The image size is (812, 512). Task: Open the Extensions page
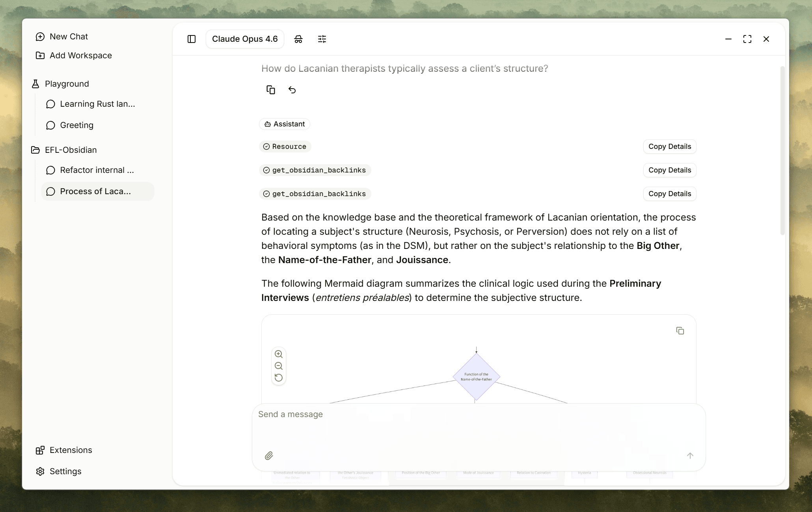[70, 450]
